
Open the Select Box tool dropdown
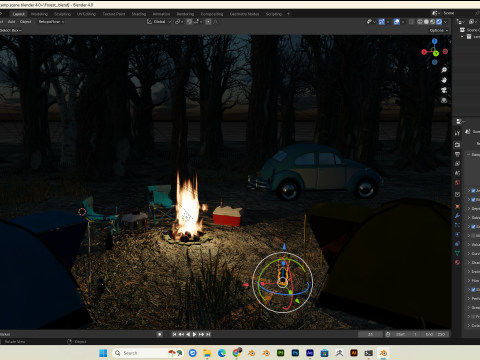coord(11,30)
